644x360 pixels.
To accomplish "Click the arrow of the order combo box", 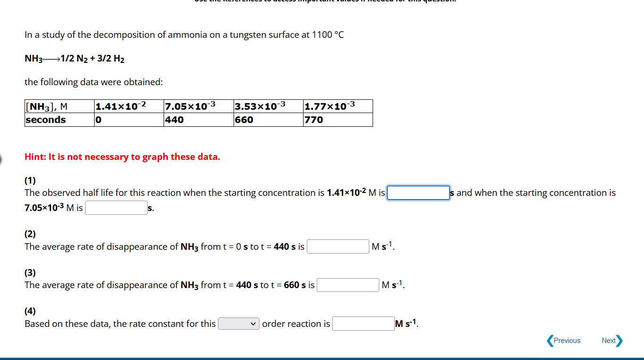I will [253, 324].
